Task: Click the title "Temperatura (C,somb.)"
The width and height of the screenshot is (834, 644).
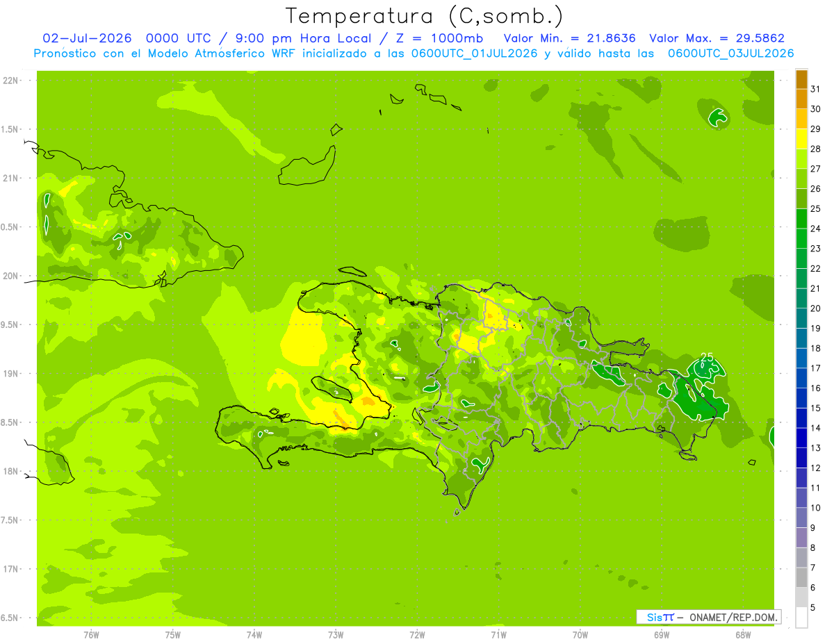Action: pyautogui.click(x=424, y=15)
